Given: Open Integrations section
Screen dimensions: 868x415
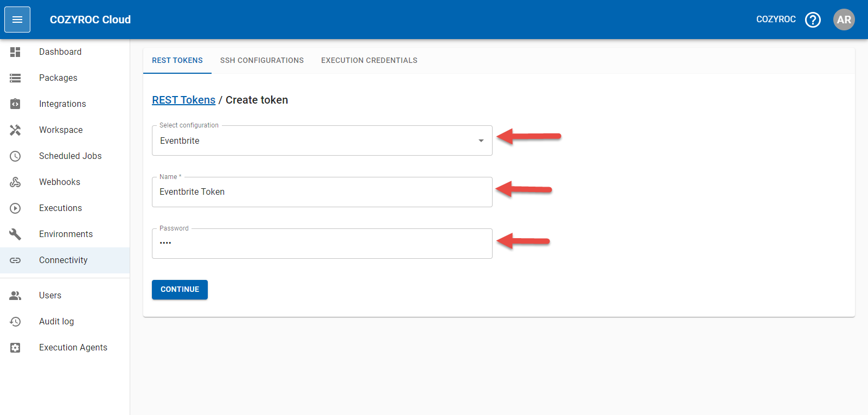Looking at the screenshot, I should pyautogui.click(x=65, y=104).
